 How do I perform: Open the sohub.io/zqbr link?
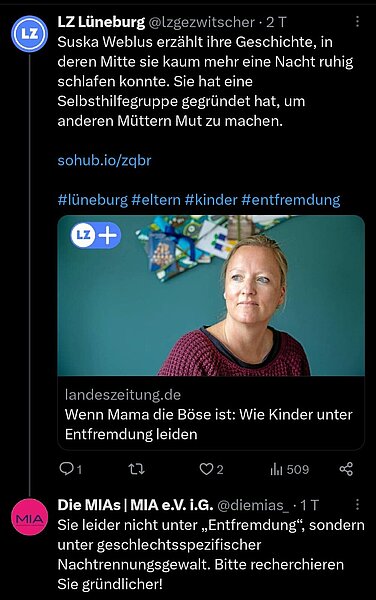[x=104, y=160]
